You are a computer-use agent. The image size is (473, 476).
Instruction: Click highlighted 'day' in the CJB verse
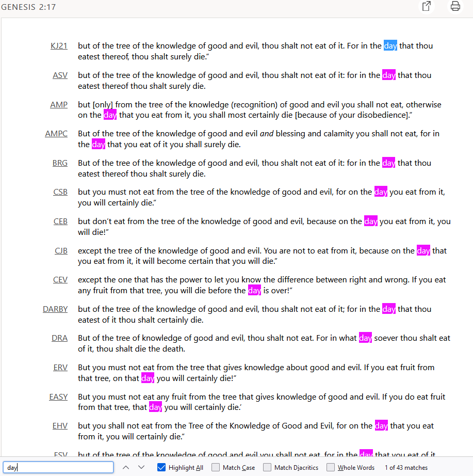pyautogui.click(x=423, y=251)
